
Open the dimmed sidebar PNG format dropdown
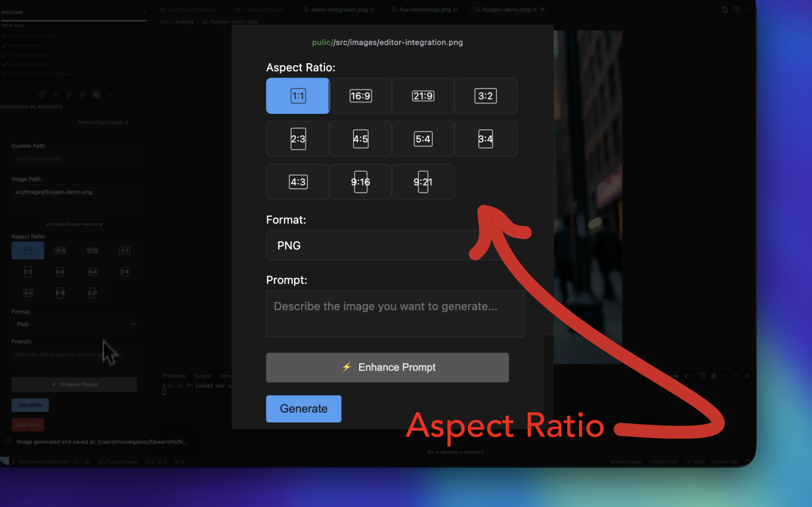(75, 324)
